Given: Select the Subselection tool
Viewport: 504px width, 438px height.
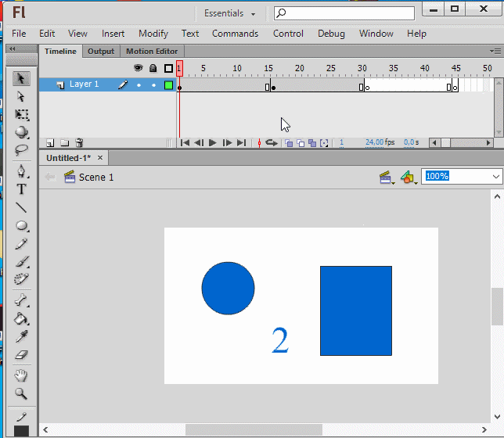Looking at the screenshot, I should (21, 96).
